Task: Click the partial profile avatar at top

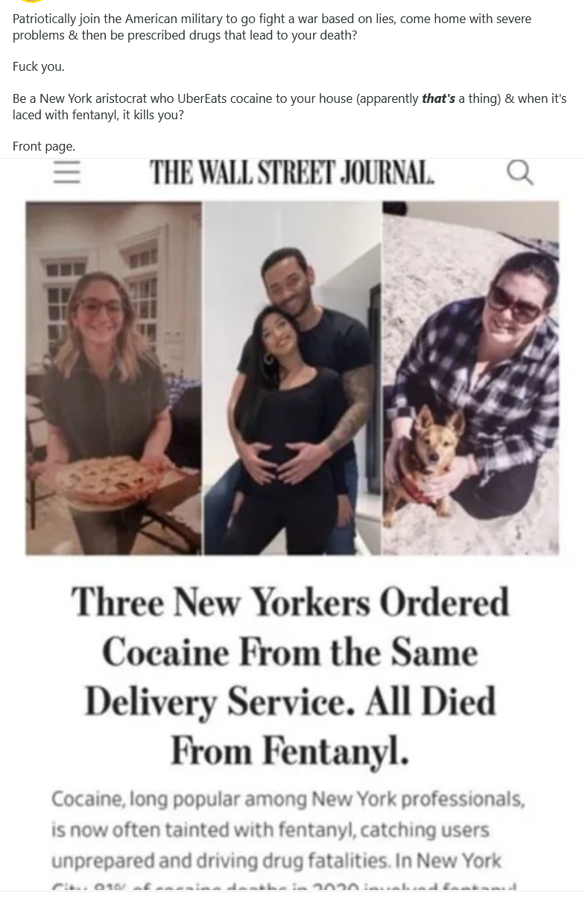Action: (x=31, y=2)
